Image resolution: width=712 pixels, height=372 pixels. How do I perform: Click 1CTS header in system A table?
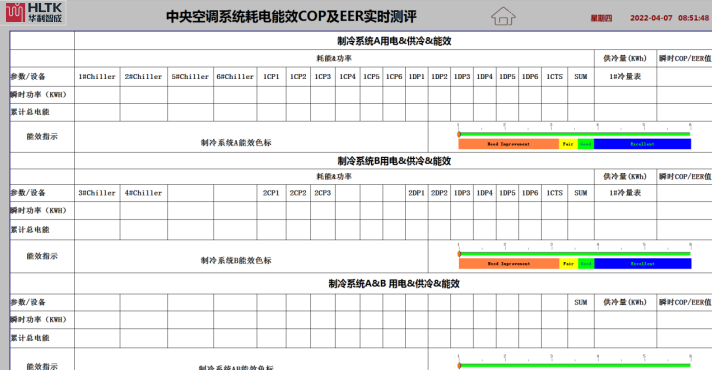[x=554, y=77]
